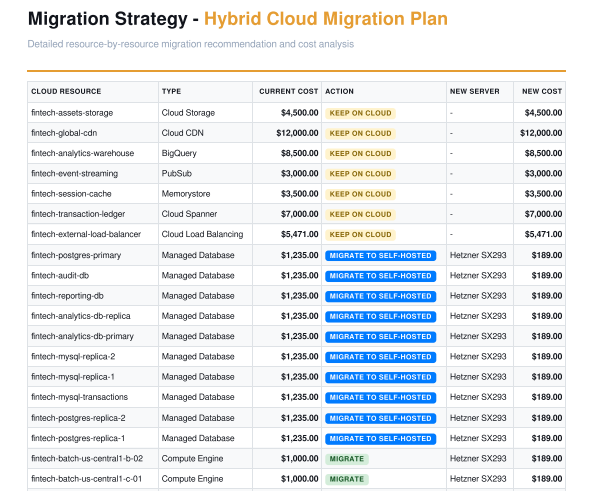Image resolution: width=592 pixels, height=491 pixels.
Task: Click the $8,500.00 current cost for fintech-analytics-warehouse
Action: (299, 153)
